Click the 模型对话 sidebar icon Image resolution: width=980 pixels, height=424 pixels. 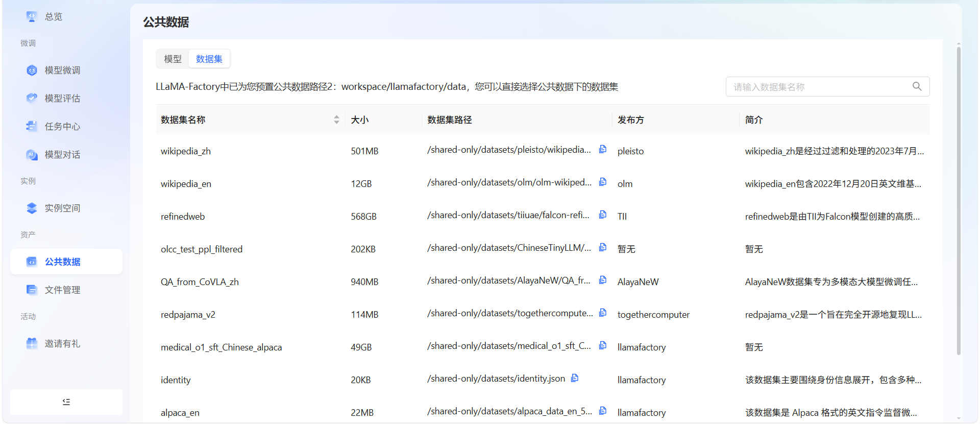pyautogui.click(x=32, y=154)
